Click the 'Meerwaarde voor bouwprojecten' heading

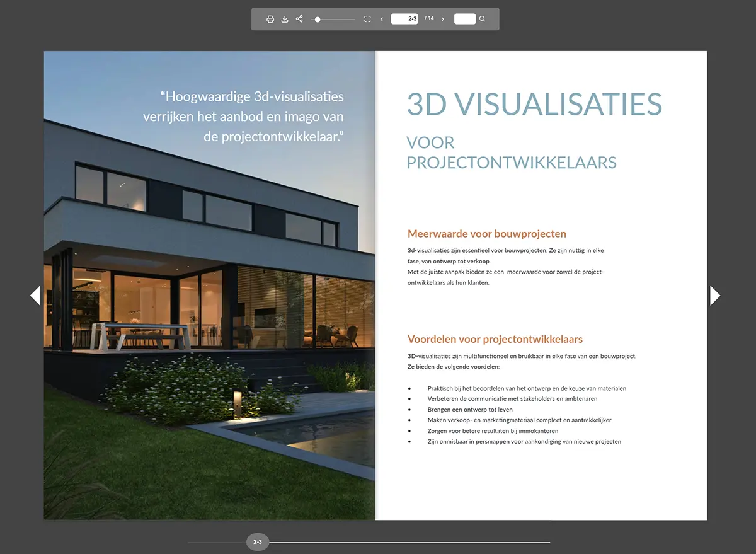487,234
